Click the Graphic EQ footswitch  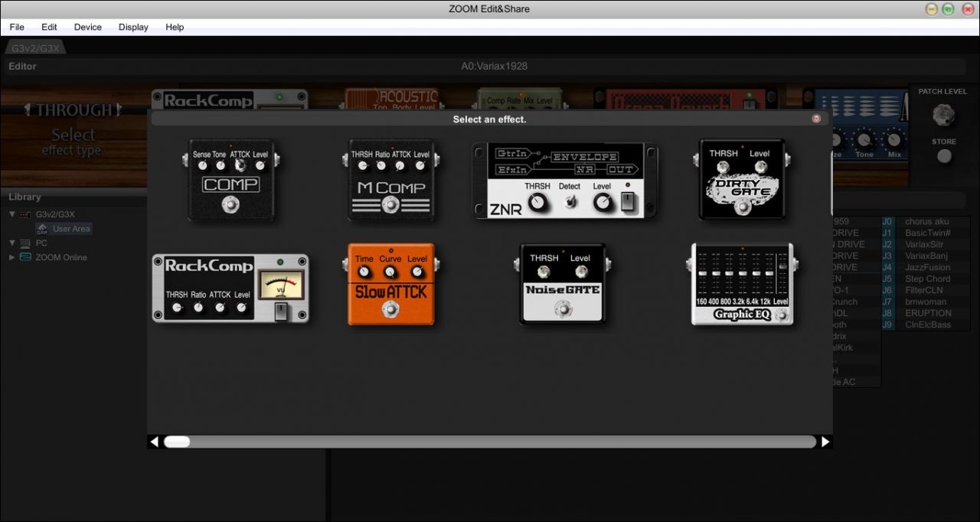tap(780, 316)
